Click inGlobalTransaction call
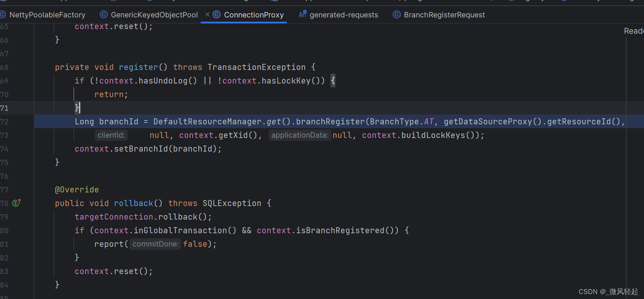The image size is (644, 299). click(x=185, y=231)
